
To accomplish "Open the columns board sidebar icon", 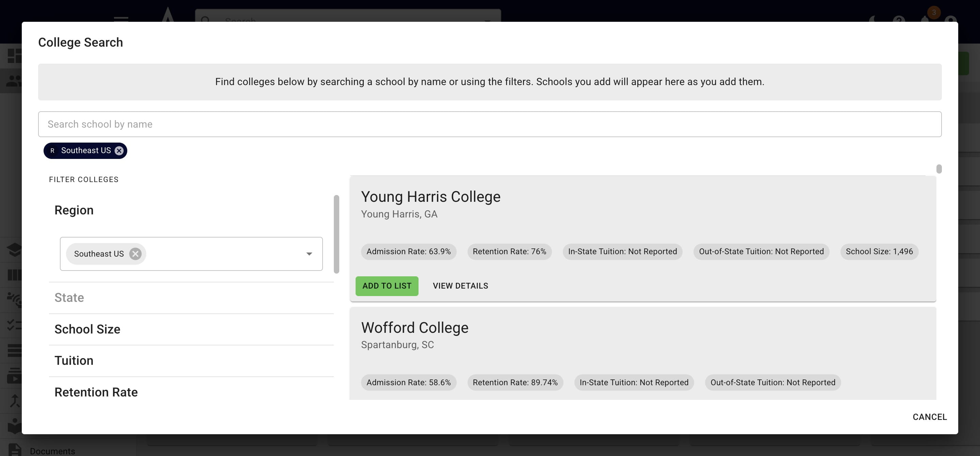I will [14, 275].
